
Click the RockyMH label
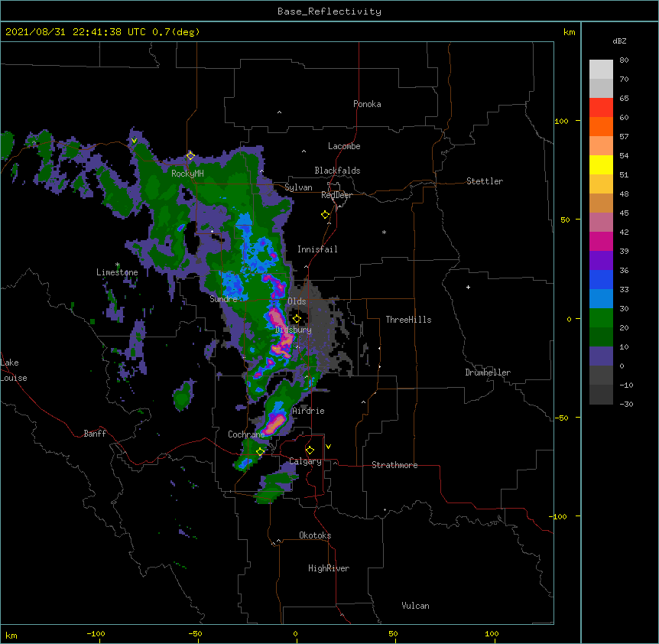coord(187,173)
